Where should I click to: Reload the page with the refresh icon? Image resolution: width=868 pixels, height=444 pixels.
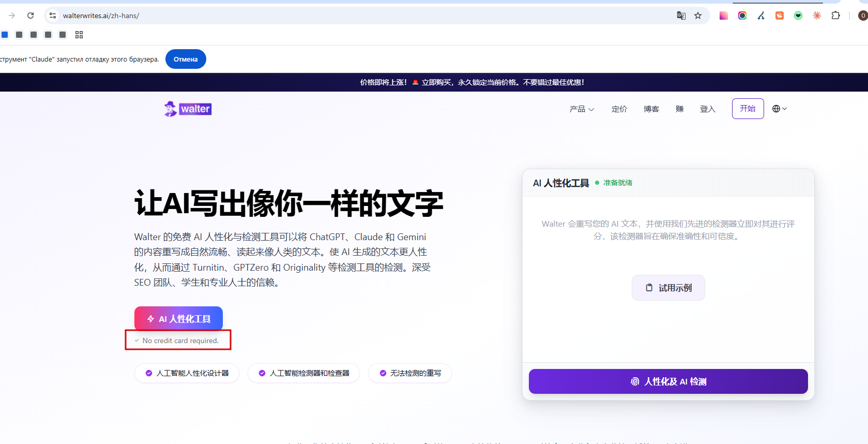[x=31, y=16]
